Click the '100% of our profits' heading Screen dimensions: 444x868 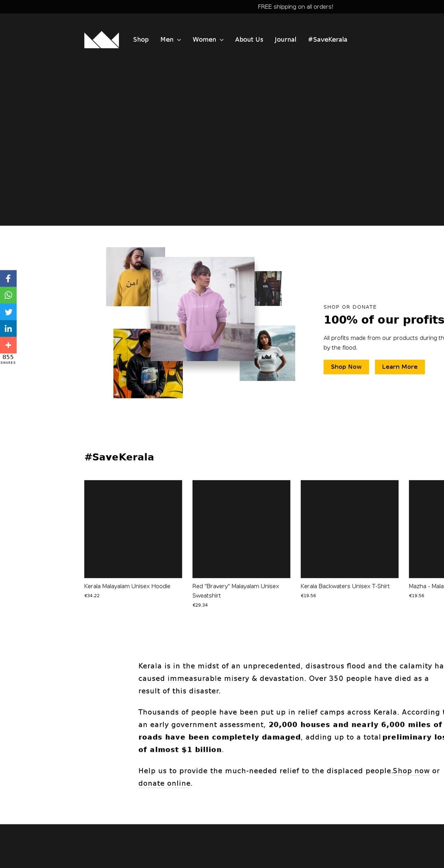pos(384,320)
